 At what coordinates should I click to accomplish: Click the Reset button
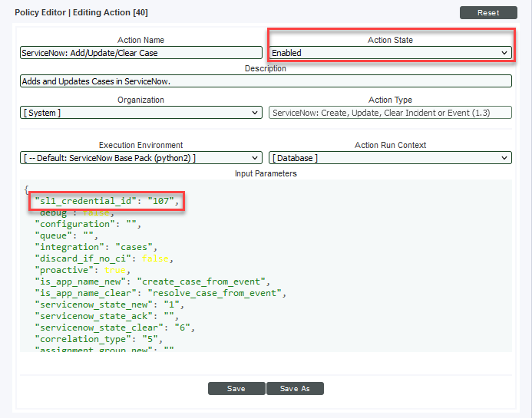pos(488,13)
